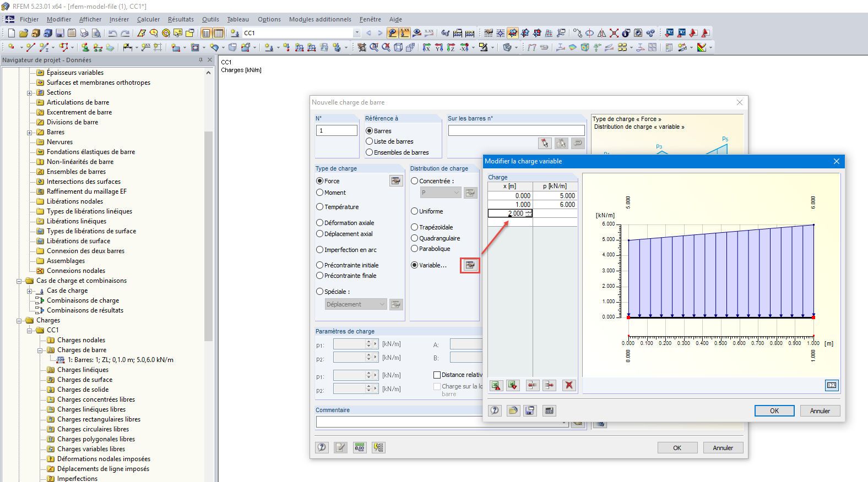
Task: Open the Force type settings icon
Action: (396, 181)
